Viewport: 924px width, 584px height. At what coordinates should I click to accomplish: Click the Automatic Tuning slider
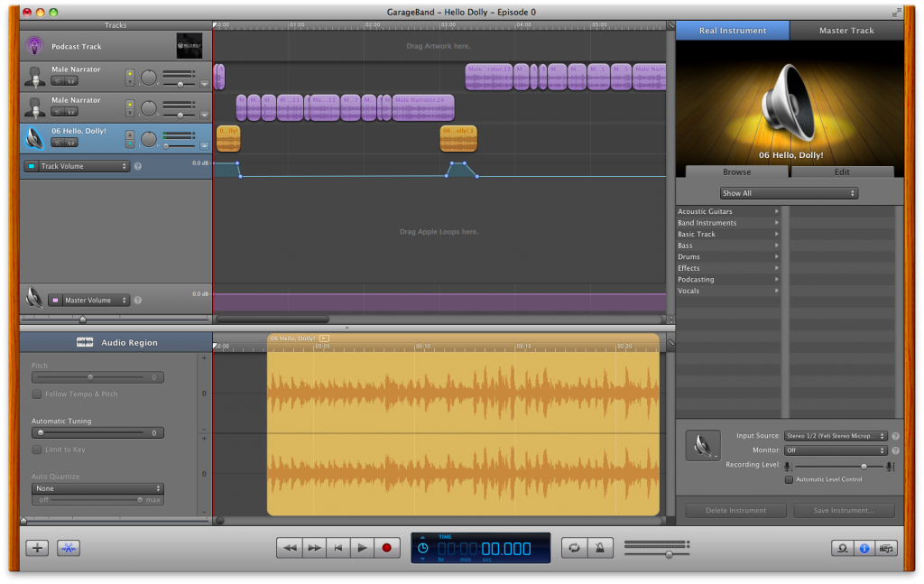[x=91, y=432]
